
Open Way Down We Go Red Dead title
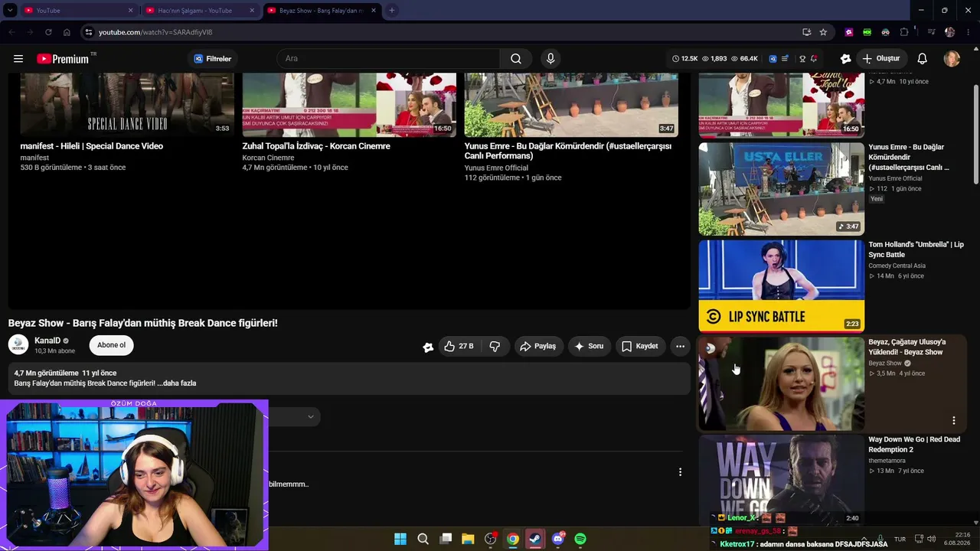pyautogui.click(x=914, y=445)
